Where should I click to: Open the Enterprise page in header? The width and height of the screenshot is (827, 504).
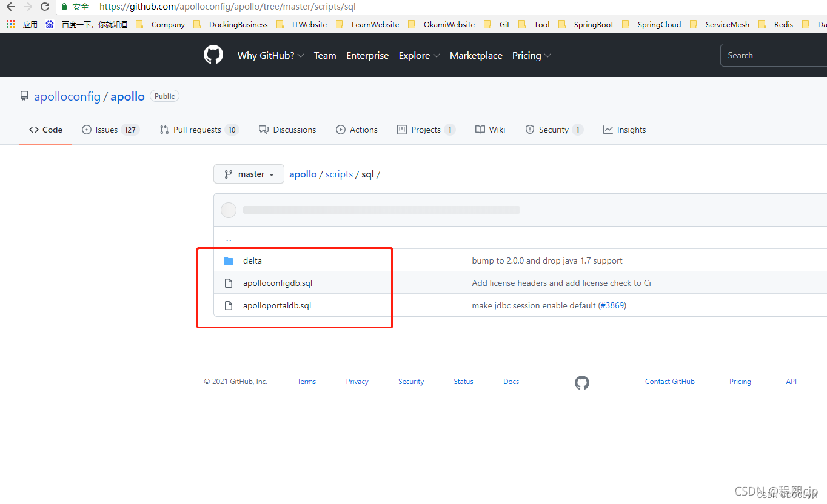click(x=367, y=55)
